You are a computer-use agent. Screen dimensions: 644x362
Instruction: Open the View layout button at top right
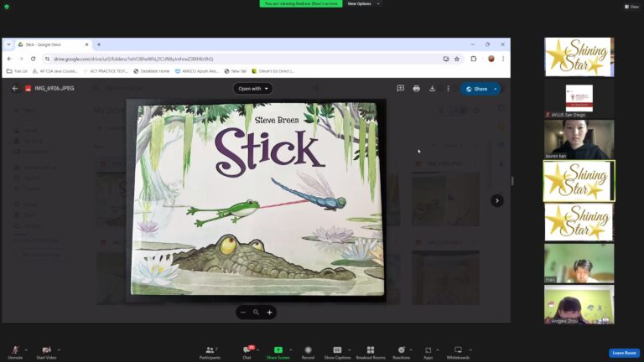coord(631,7)
